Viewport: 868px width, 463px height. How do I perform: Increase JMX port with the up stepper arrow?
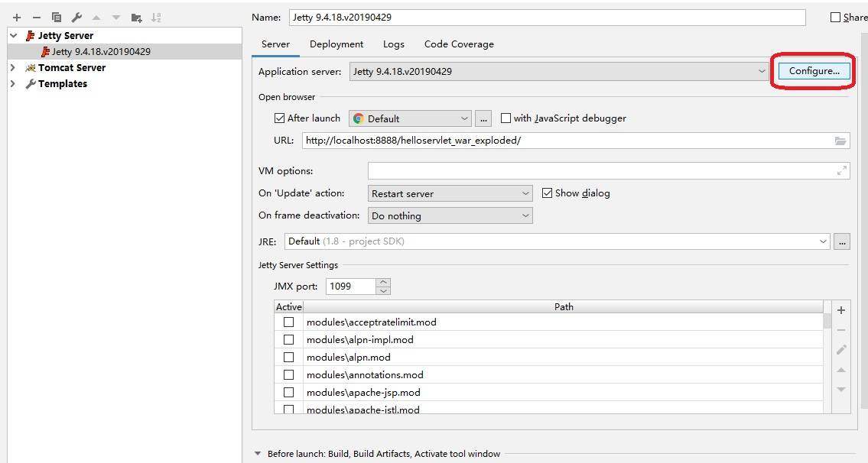[383, 282]
